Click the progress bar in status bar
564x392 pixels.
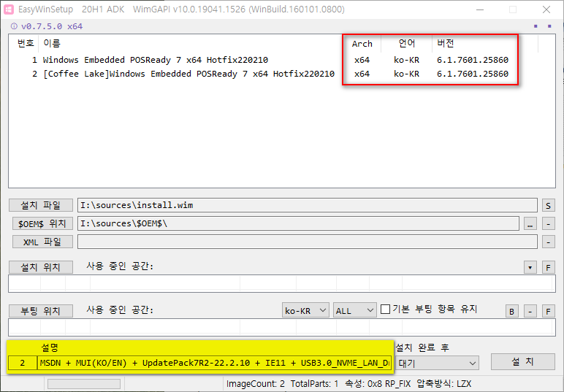[x=84, y=384]
